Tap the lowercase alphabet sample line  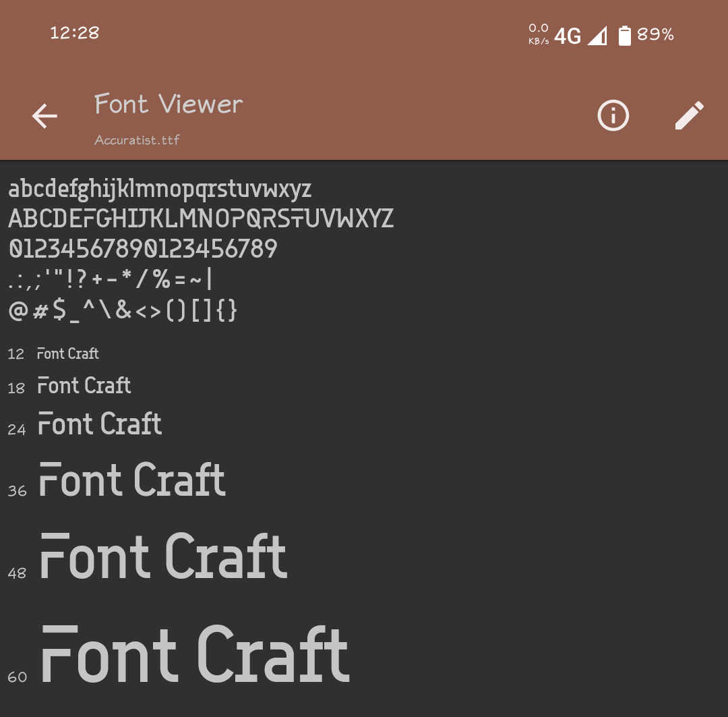pos(160,189)
